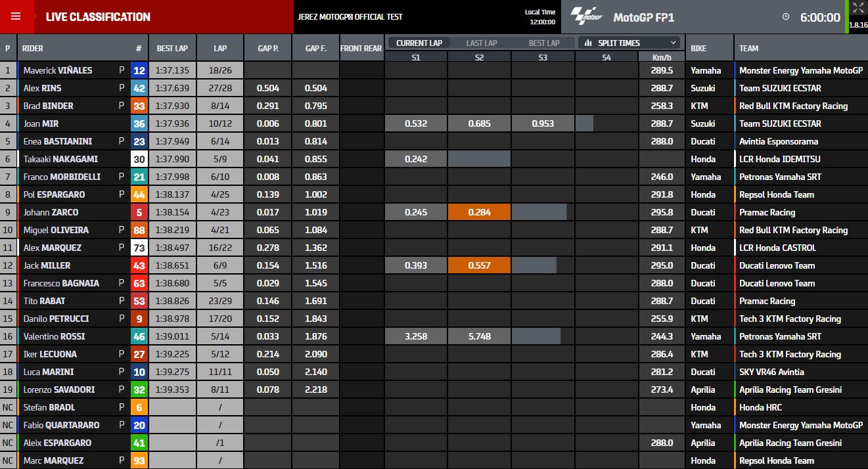Click the bar chart icon beside SPLIT TIMES
The height and width of the screenshot is (469, 868).
(x=588, y=43)
